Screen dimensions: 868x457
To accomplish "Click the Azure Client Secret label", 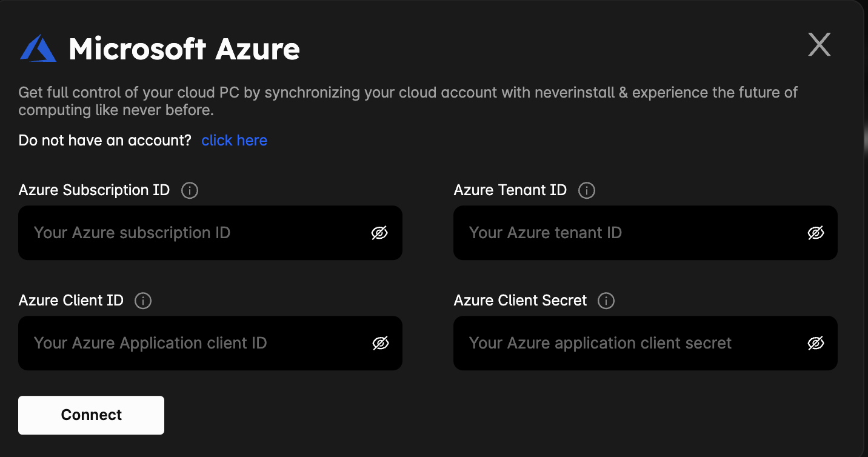I will [520, 301].
